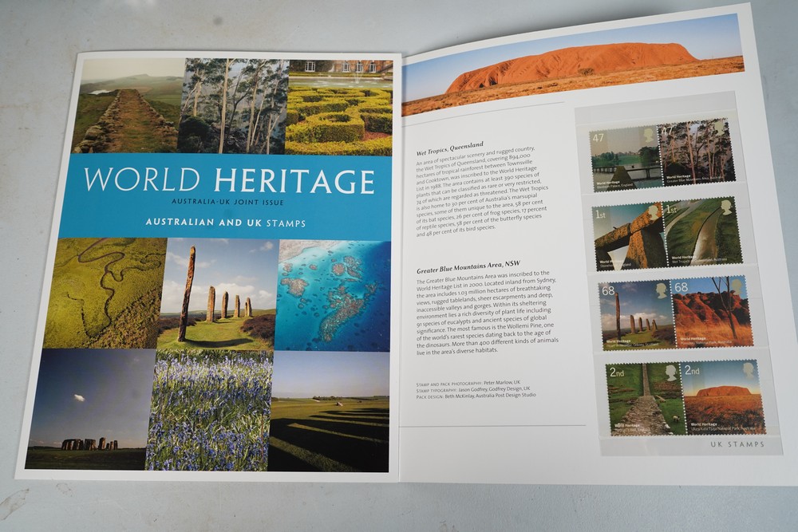Click the 'UK STAMPS' label
This screenshot has height=532, width=798.
point(737,444)
